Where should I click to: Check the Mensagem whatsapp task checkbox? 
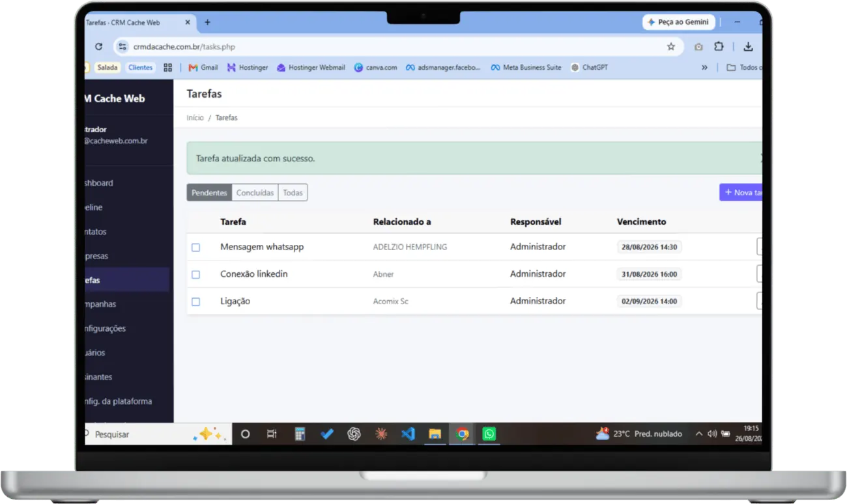pyautogui.click(x=195, y=247)
